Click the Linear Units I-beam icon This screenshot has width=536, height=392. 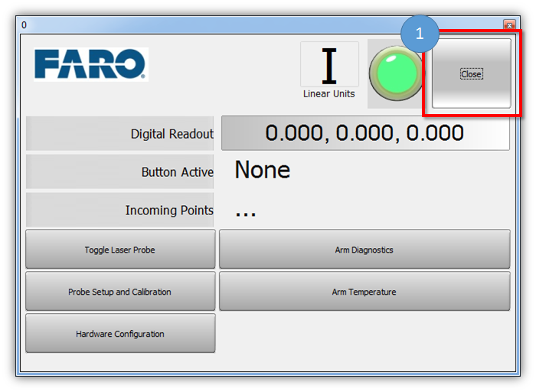click(328, 66)
